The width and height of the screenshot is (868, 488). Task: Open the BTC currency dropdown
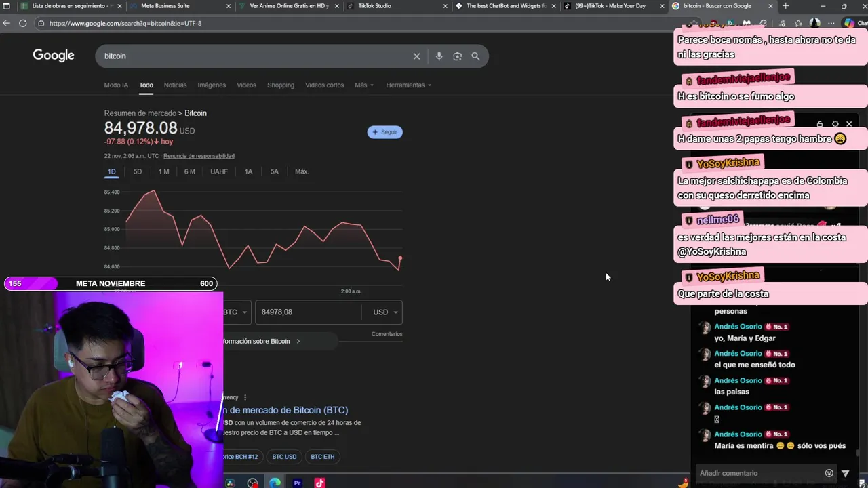point(237,312)
